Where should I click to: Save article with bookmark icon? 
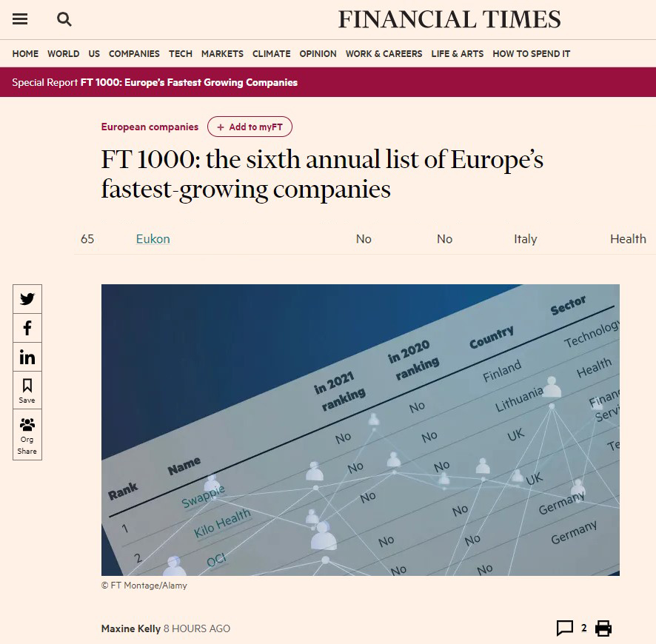tap(27, 390)
